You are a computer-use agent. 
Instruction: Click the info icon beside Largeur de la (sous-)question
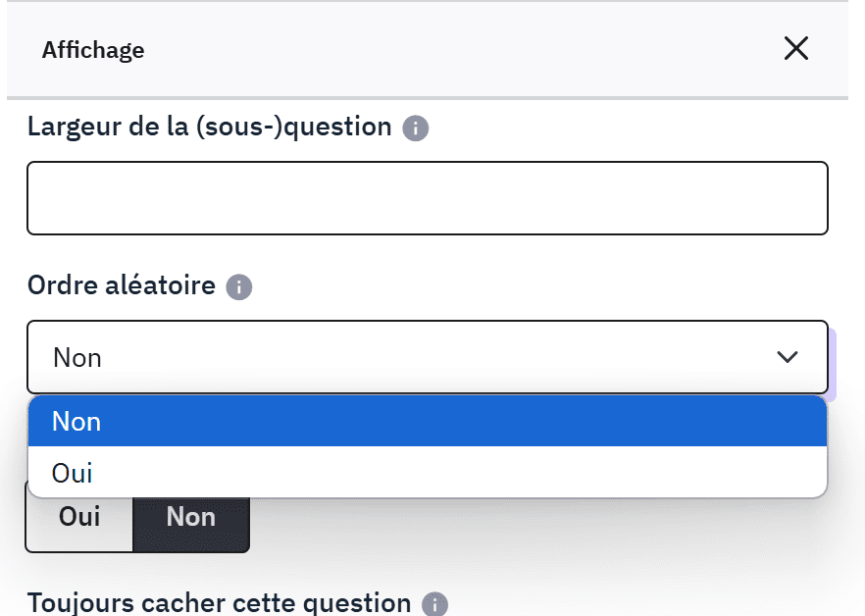416,128
